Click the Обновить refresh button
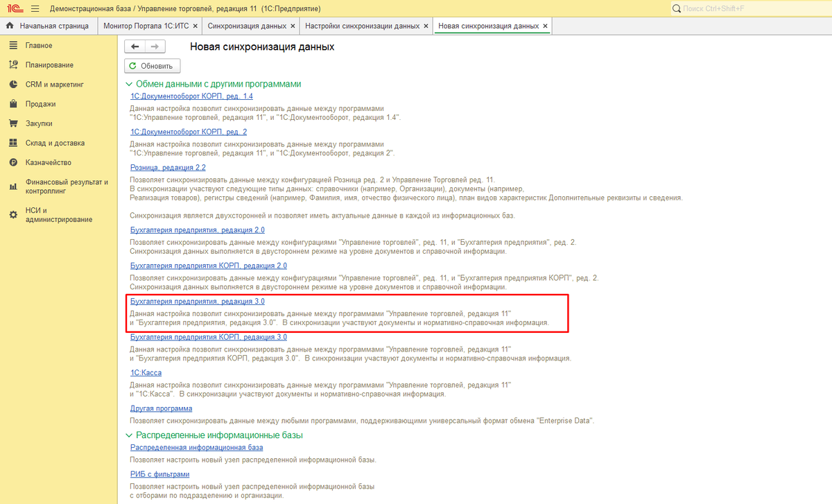The width and height of the screenshot is (832, 504). [153, 66]
